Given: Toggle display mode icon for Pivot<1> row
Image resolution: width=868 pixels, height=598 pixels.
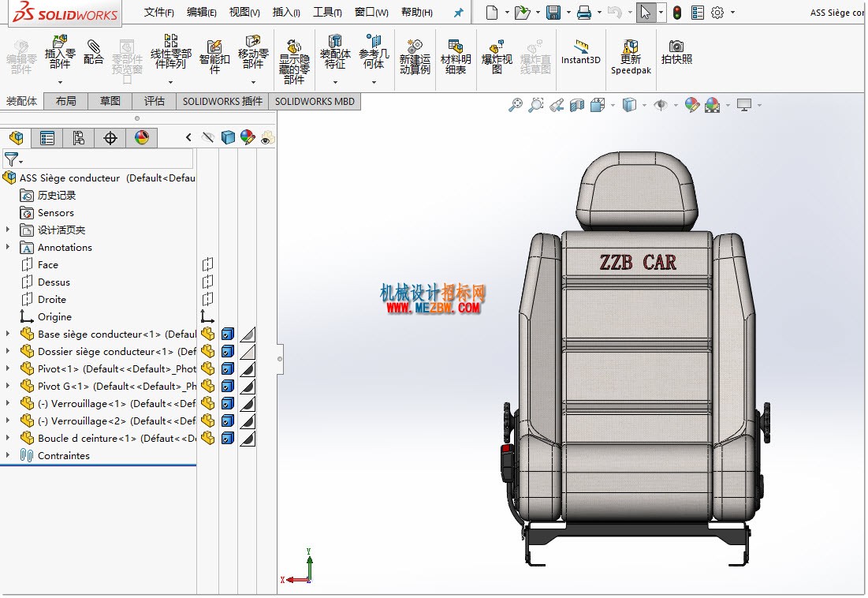Looking at the screenshot, I should (228, 368).
